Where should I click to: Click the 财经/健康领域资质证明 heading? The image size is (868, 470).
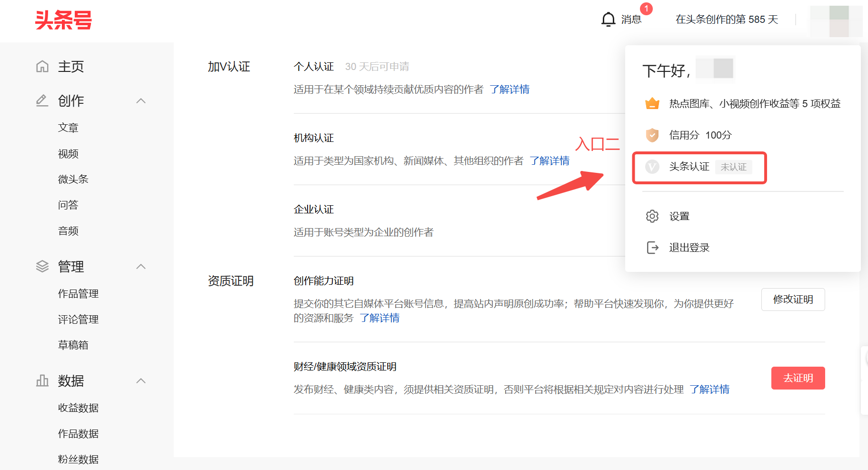pos(345,367)
